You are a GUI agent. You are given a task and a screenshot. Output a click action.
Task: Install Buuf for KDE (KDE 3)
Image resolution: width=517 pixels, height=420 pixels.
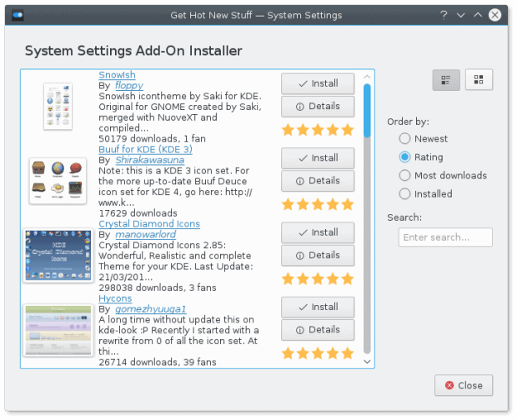[318, 158]
